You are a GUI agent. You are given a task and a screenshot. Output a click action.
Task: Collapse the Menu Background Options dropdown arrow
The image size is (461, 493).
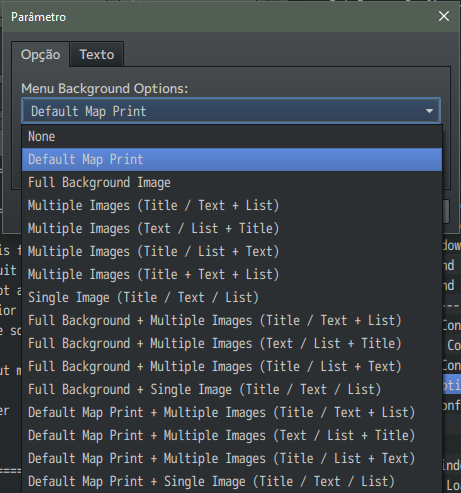point(429,111)
